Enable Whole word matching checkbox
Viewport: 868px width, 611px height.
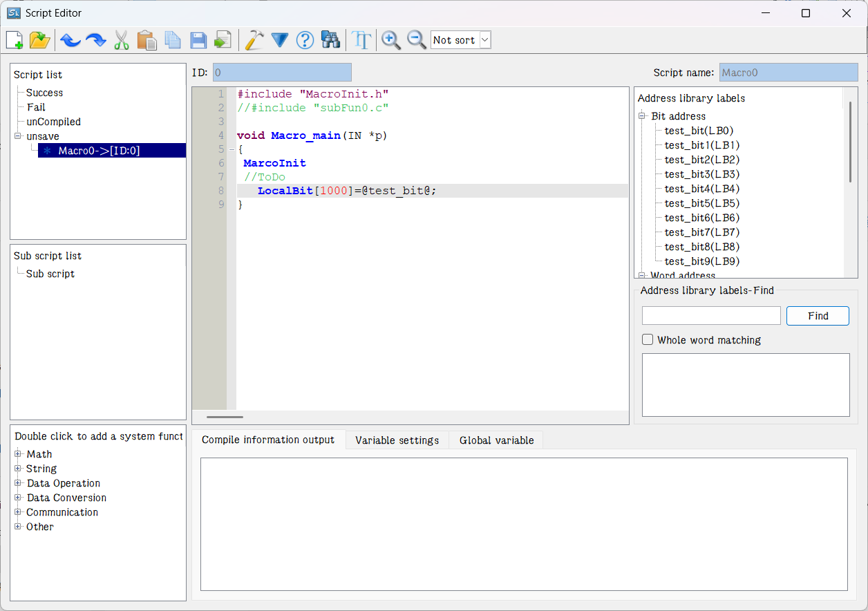pos(648,339)
